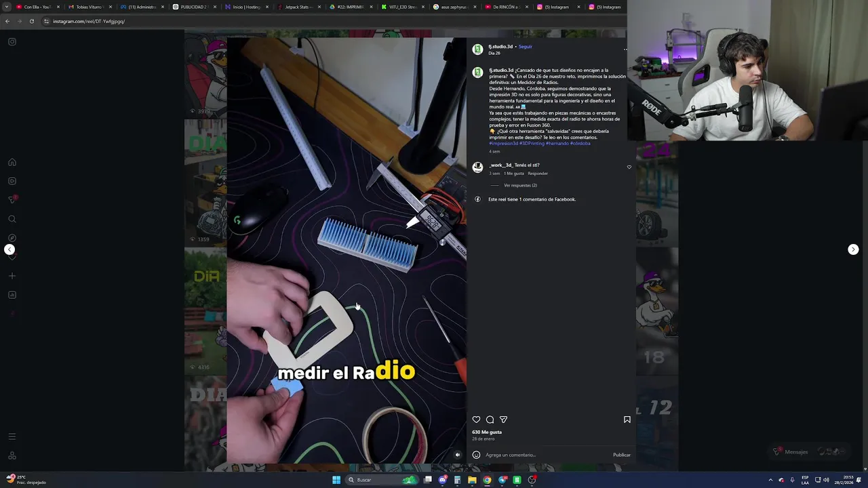
Task: Click the Create plus icon in the sidebar
Action: [x=12, y=276]
